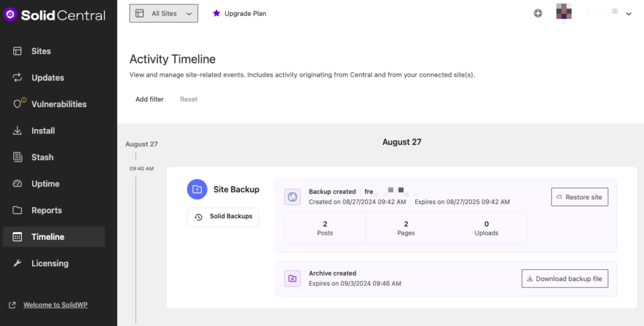
Task: Click the Solid Central logo icon
Action: [x=10, y=15]
